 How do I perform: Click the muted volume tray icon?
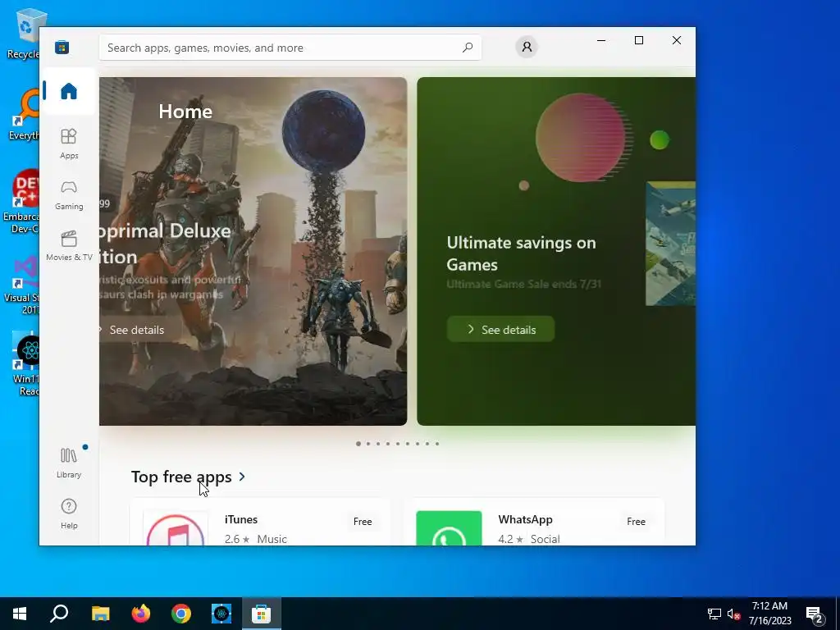733,614
